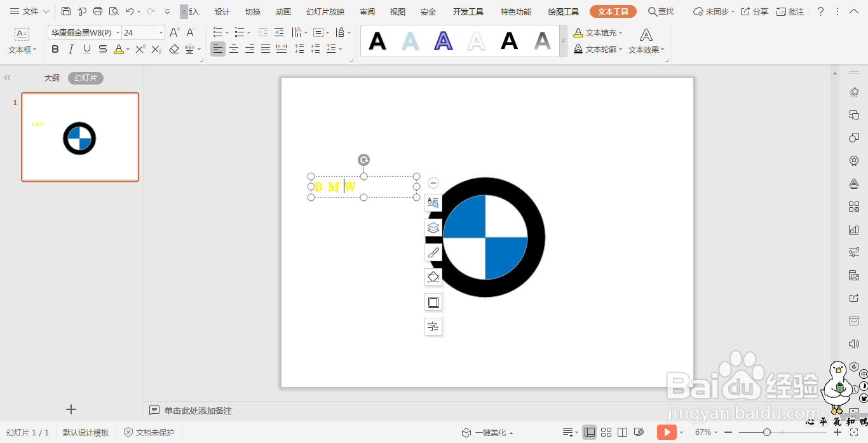Apply distributed alignment icon
Image resolution: width=868 pixels, height=443 pixels.
[x=281, y=49]
